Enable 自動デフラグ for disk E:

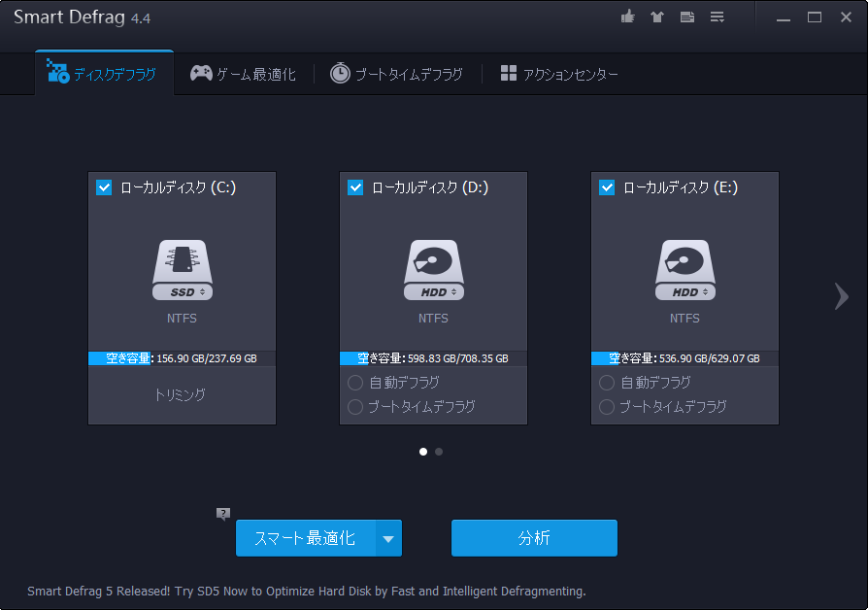[607, 383]
